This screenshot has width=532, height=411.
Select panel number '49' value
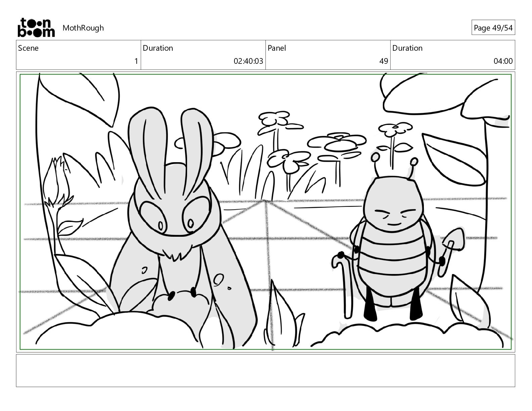pos(384,61)
